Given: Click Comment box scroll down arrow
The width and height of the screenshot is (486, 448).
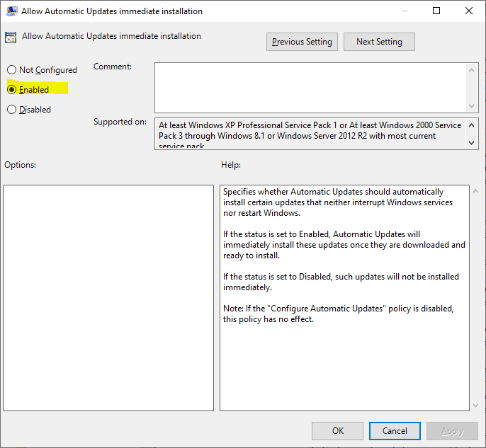Looking at the screenshot, I should point(471,106).
